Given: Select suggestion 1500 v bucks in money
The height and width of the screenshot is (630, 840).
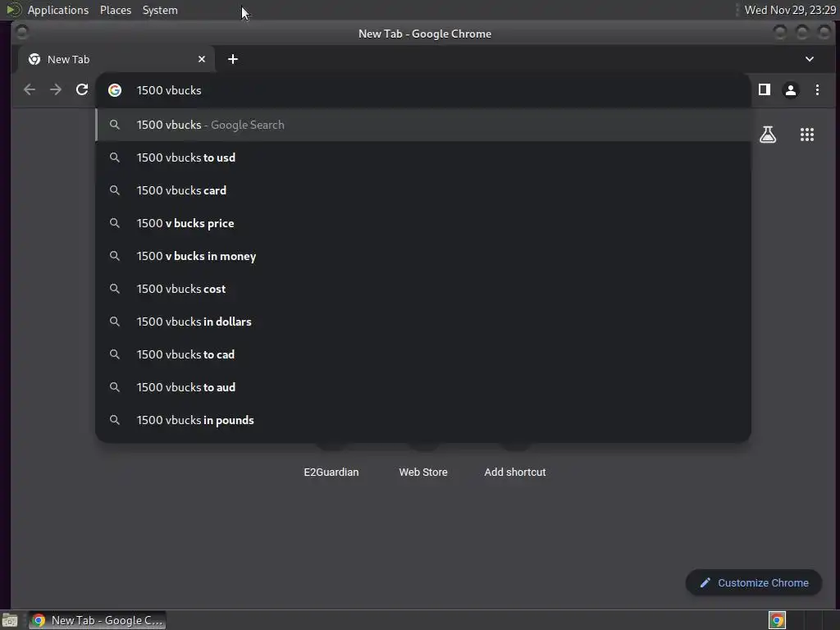Looking at the screenshot, I should [423, 256].
